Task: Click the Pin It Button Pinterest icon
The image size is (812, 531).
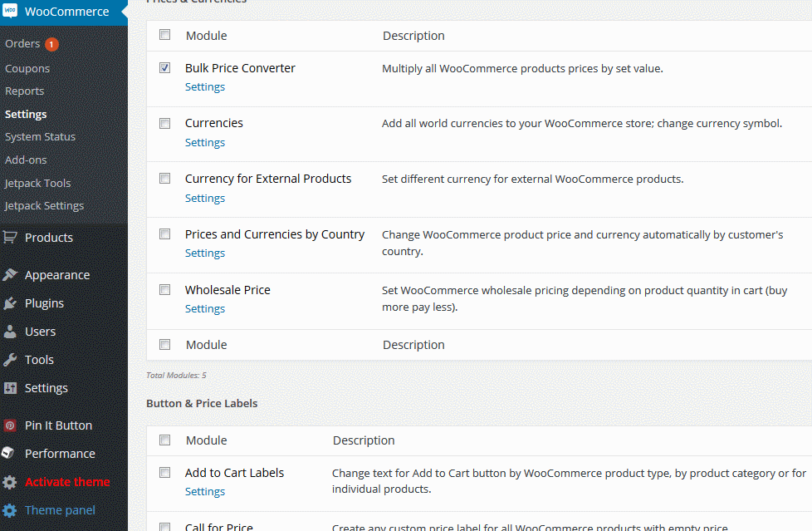Action: click(x=10, y=425)
